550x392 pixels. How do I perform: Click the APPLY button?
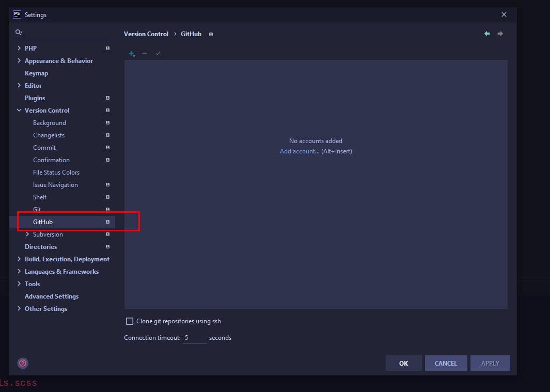[491, 363]
